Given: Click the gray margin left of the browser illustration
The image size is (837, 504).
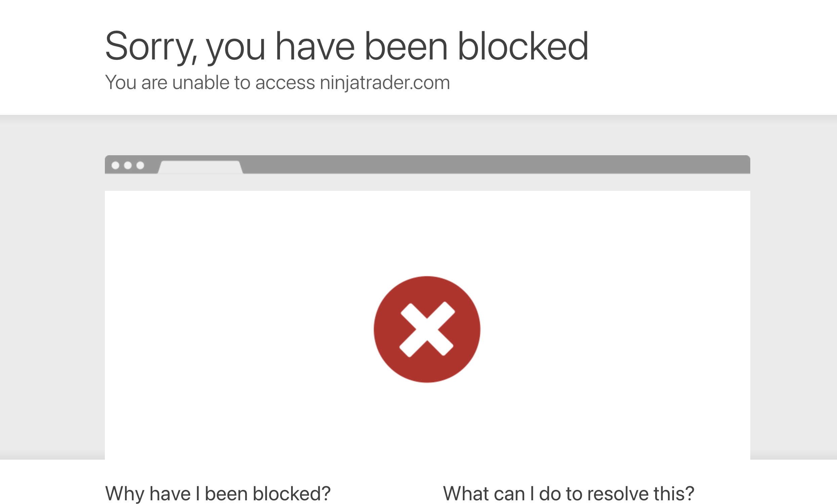Looking at the screenshot, I should point(51,289).
